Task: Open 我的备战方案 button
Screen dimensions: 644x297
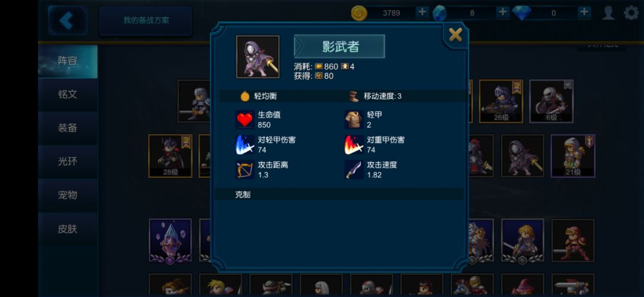Action: [146, 20]
